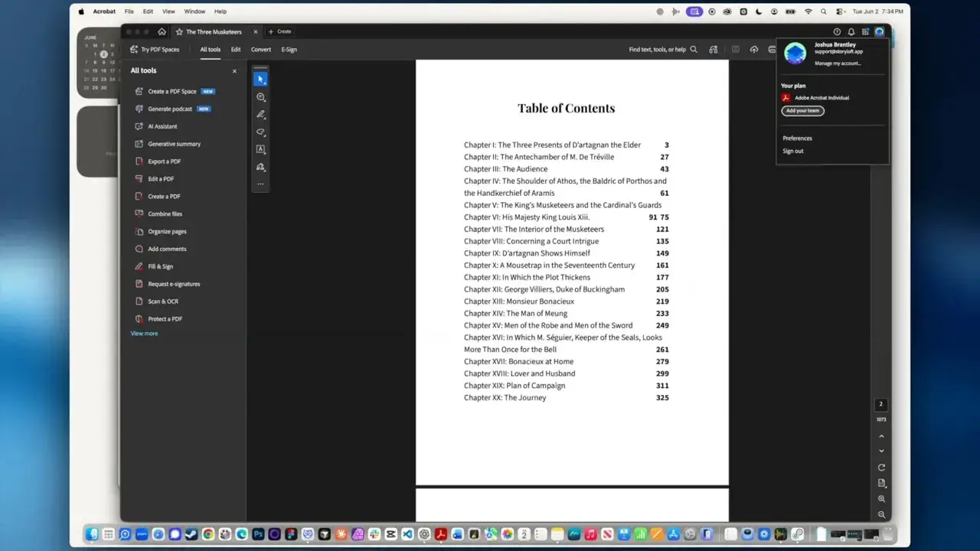Click the star icon on Three Musketeers tab
Viewport: 980px width, 551px height.
tap(179, 31)
